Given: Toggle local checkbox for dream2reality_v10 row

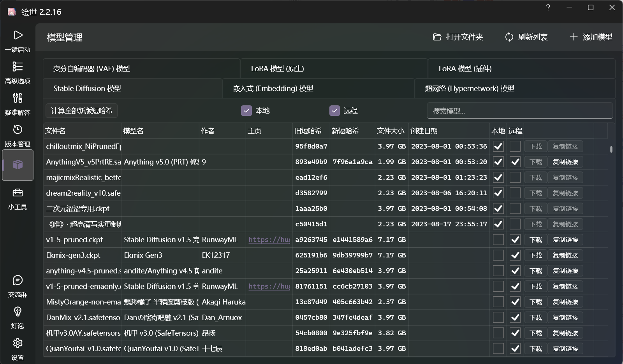Looking at the screenshot, I should coord(498,193).
